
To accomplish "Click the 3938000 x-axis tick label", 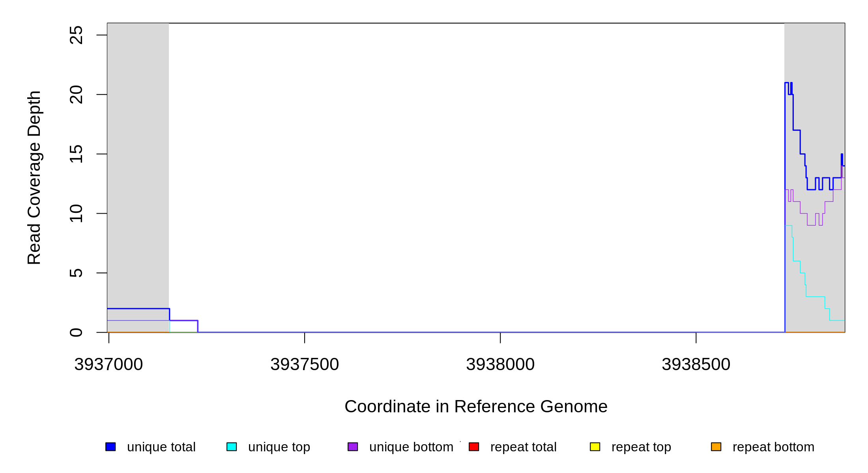I will tap(500, 365).
